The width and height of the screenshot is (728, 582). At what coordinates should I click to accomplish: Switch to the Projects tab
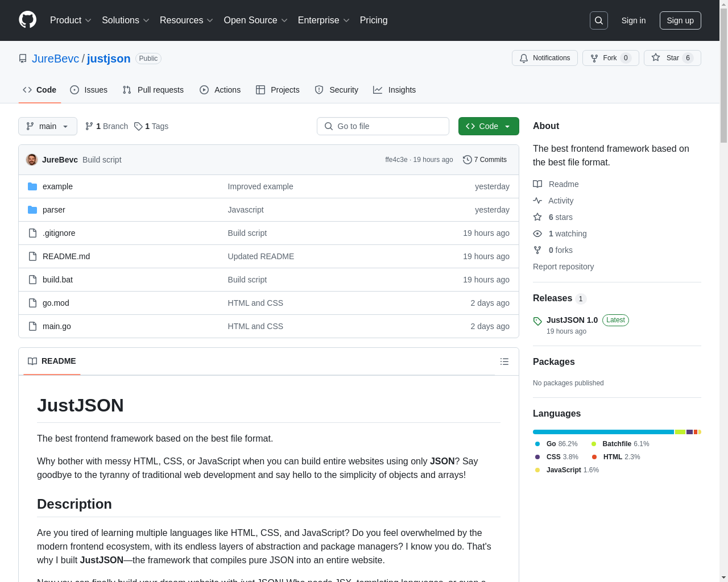[x=278, y=90]
